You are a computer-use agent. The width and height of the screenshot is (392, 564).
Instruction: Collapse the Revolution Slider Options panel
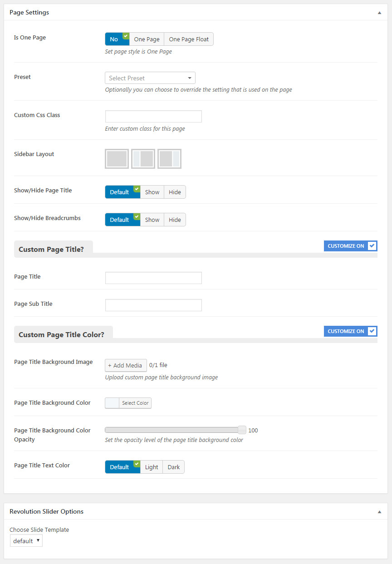pyautogui.click(x=379, y=511)
